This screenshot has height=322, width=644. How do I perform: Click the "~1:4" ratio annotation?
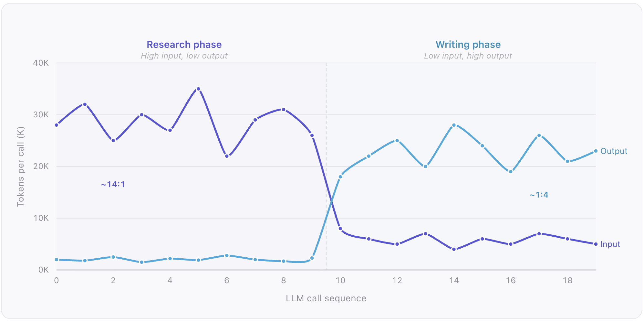(539, 195)
